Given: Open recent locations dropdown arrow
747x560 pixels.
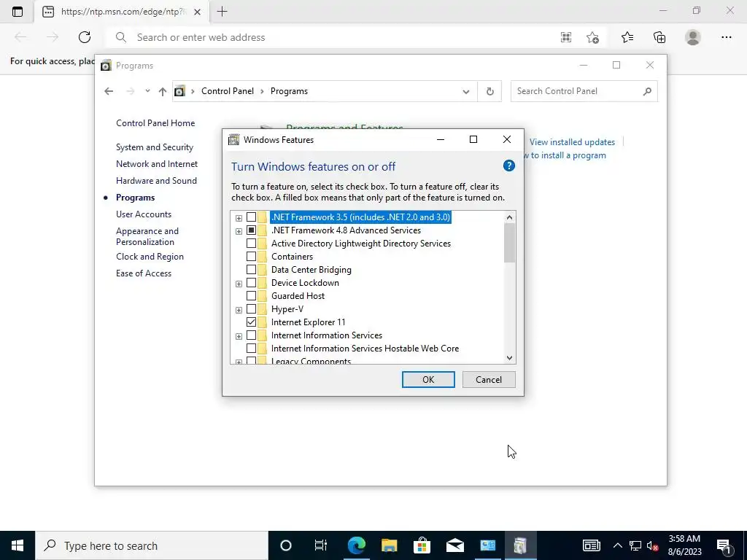Looking at the screenshot, I should pos(147,91).
